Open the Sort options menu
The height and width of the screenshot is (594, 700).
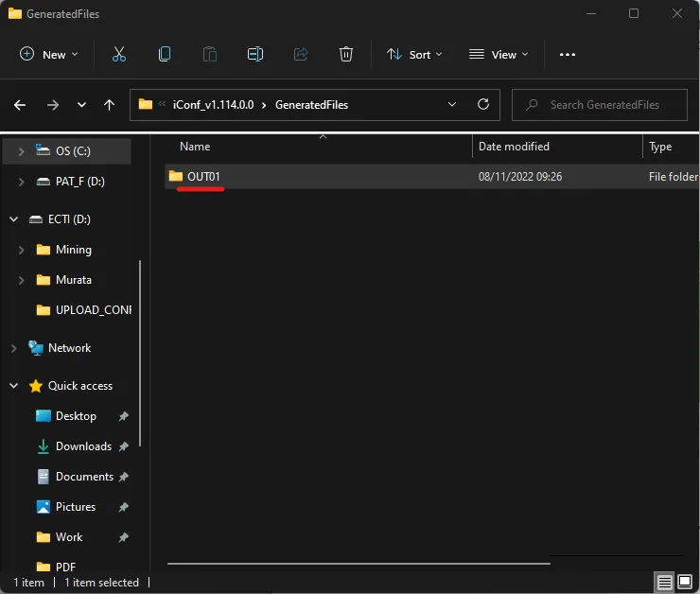click(x=414, y=55)
